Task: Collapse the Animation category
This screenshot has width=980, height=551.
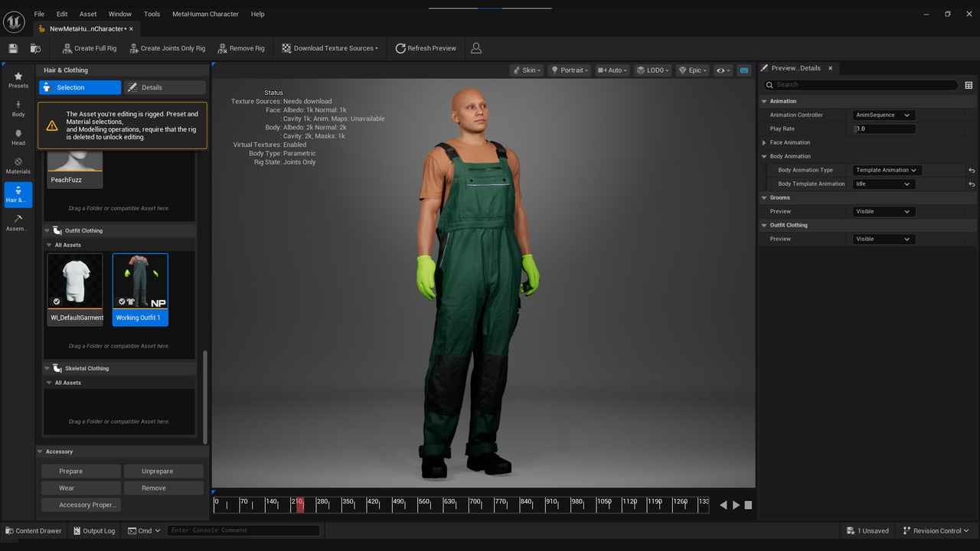Action: (x=764, y=101)
